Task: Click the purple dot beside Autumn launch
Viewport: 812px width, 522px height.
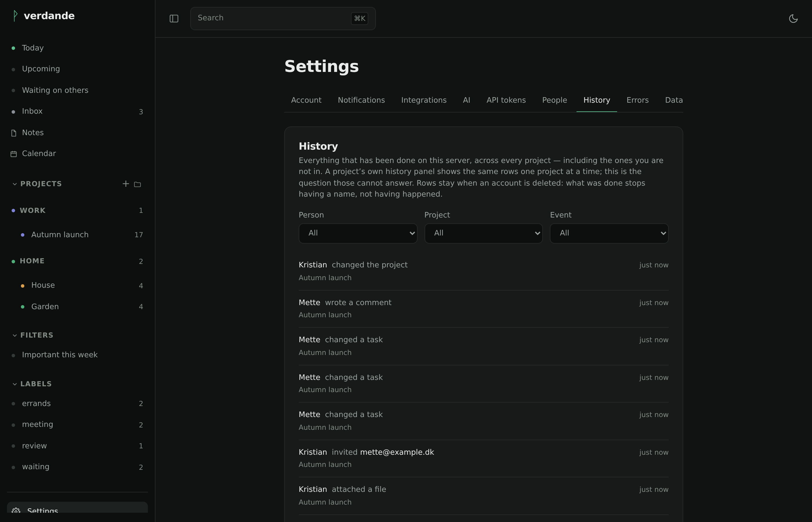Action: pos(22,235)
